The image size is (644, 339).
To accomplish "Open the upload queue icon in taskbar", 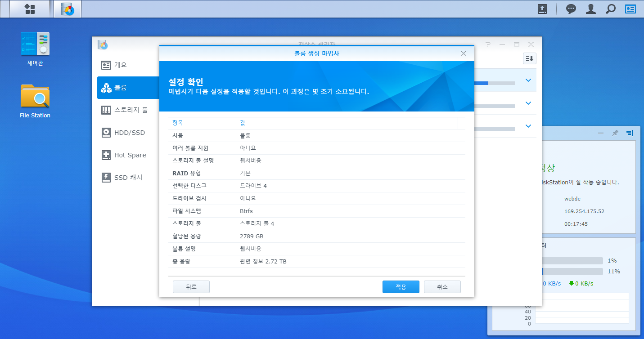I will 543,9.
